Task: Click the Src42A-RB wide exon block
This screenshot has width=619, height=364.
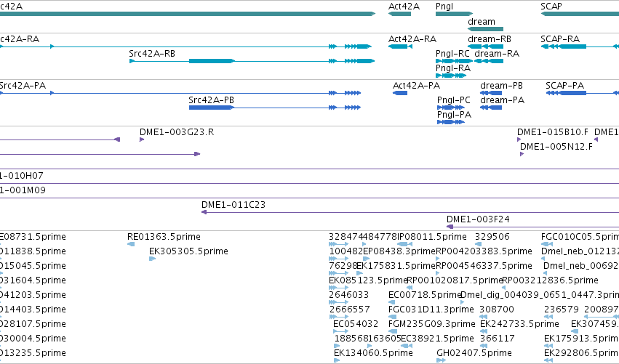Action: 212,61
